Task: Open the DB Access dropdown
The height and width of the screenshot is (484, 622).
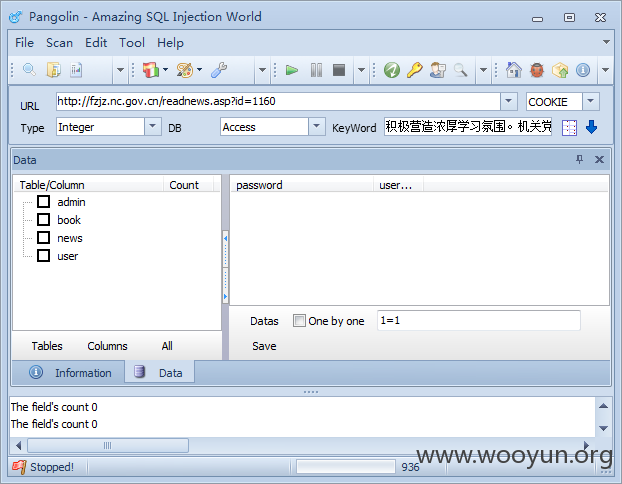Action: [317, 127]
